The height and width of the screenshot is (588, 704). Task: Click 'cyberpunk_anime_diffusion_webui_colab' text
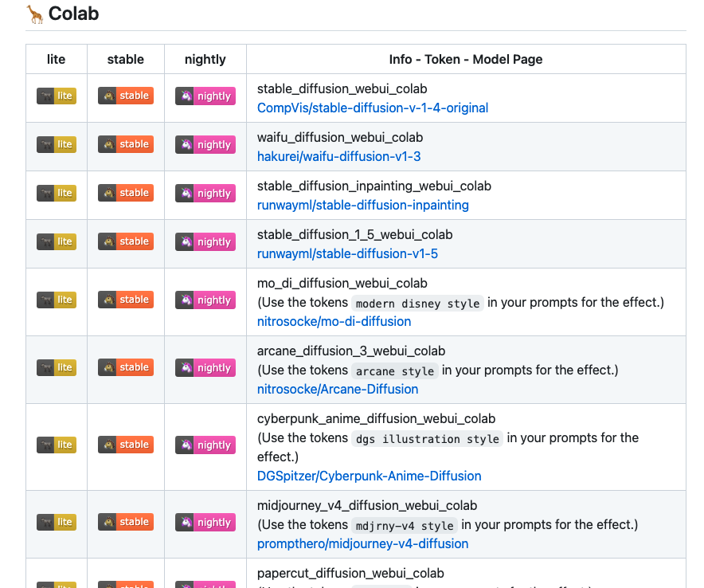(376, 419)
